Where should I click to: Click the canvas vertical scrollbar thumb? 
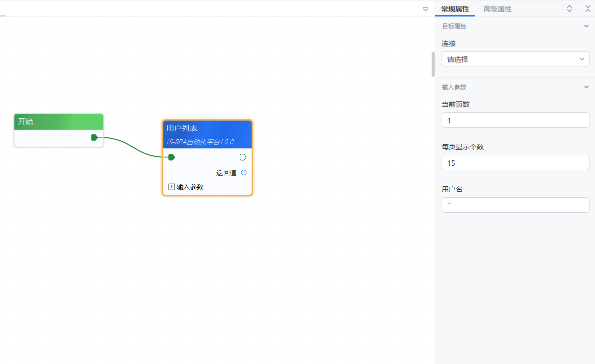[433, 64]
